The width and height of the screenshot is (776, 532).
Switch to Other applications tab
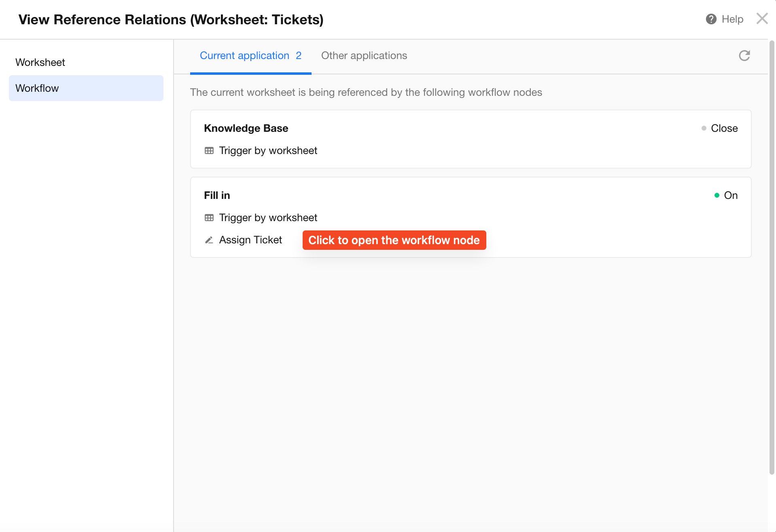[364, 56]
